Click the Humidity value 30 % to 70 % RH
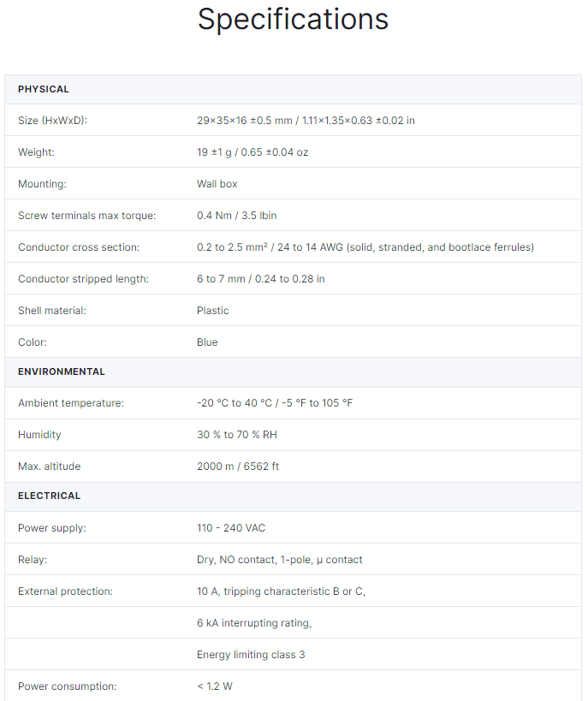The height and width of the screenshot is (701, 588). tap(237, 435)
